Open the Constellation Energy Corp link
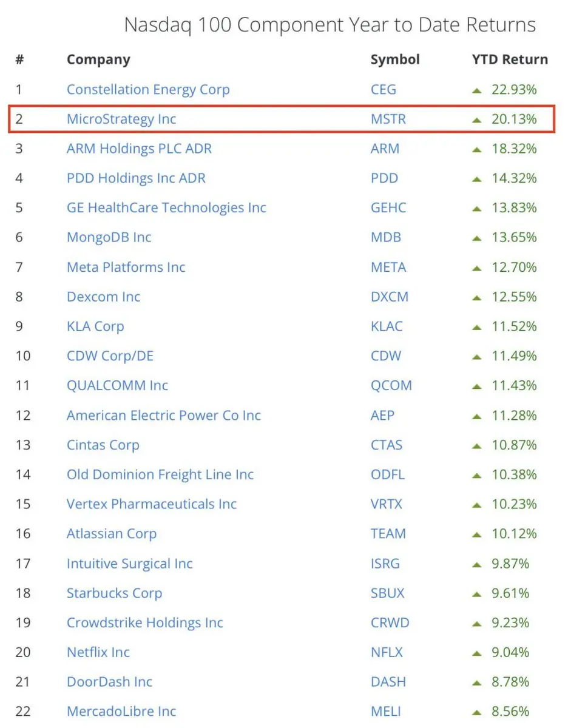Image resolution: width=585 pixels, height=728 pixels. pos(148,90)
